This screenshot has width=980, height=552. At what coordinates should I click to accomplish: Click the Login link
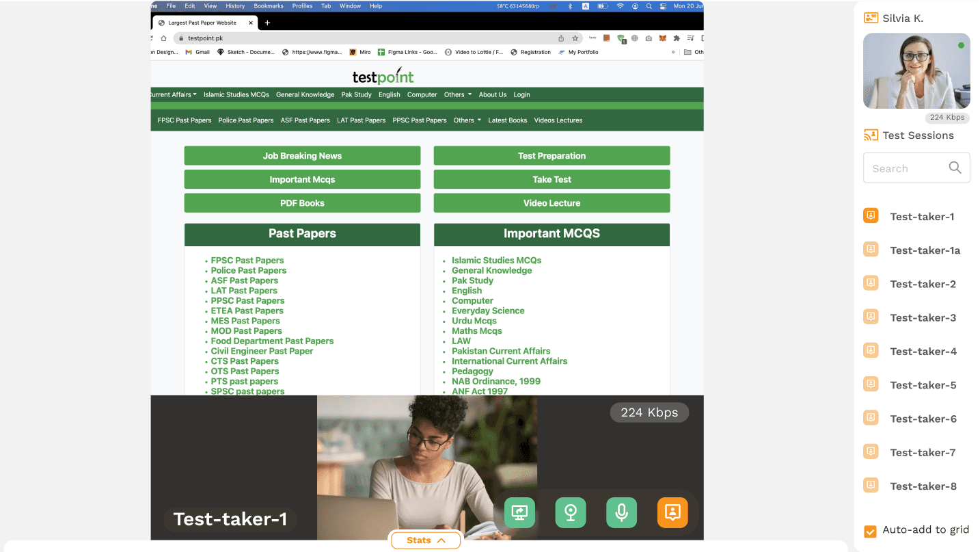(521, 94)
